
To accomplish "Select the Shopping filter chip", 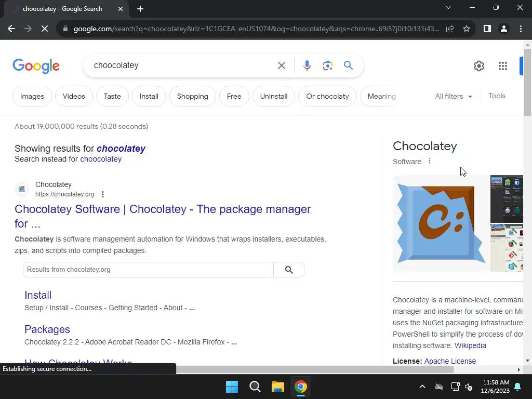I will point(192,96).
